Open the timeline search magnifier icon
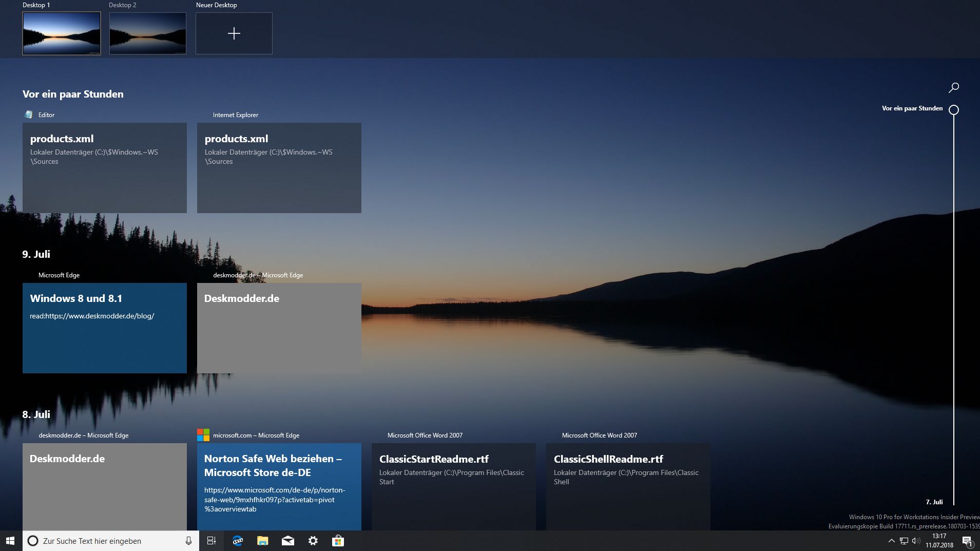 pyautogui.click(x=954, y=88)
